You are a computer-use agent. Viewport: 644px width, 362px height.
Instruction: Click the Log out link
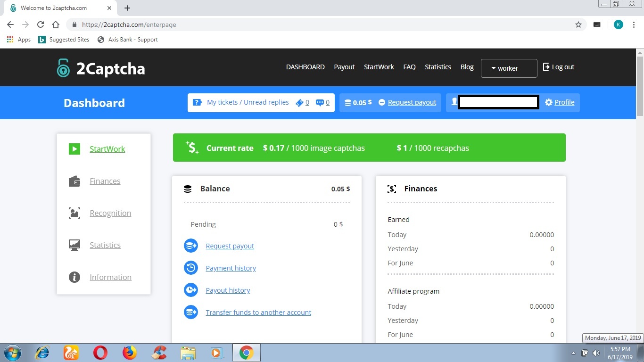point(563,67)
